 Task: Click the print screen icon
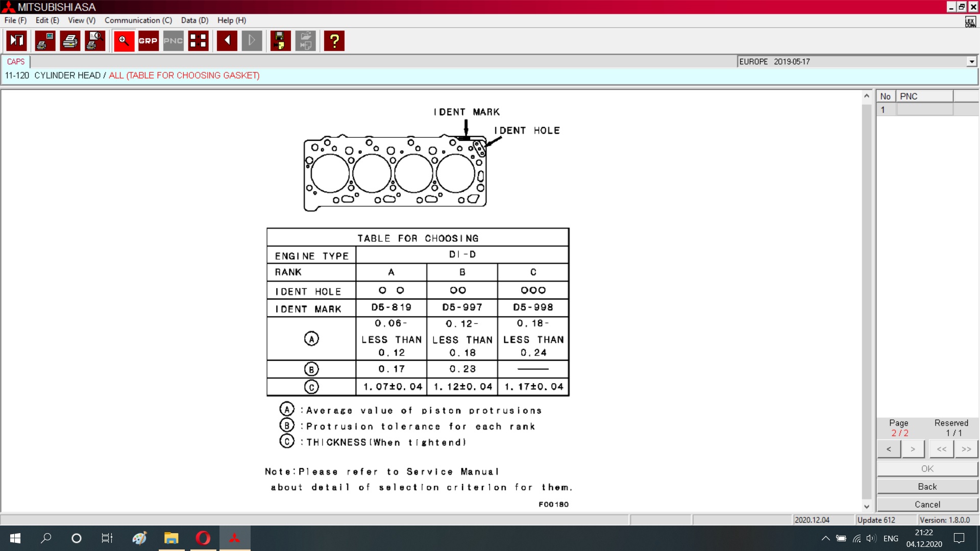point(45,41)
